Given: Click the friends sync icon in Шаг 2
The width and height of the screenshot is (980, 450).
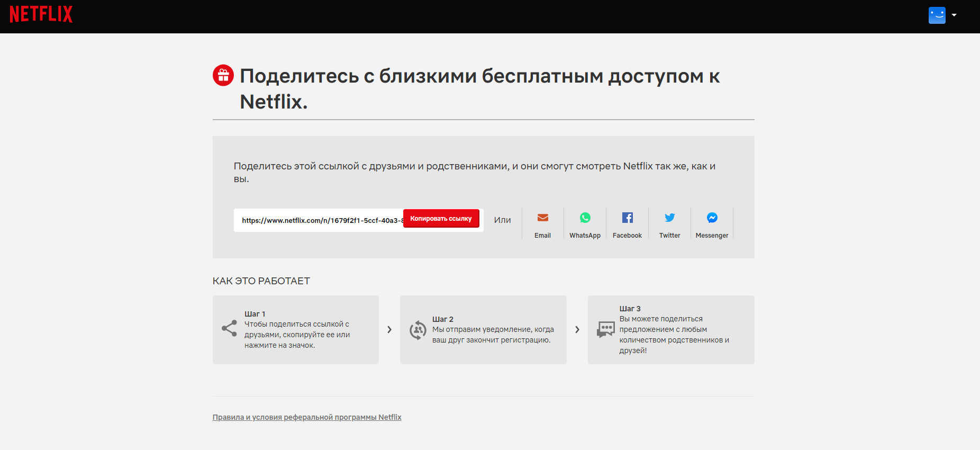Looking at the screenshot, I should click(x=418, y=330).
